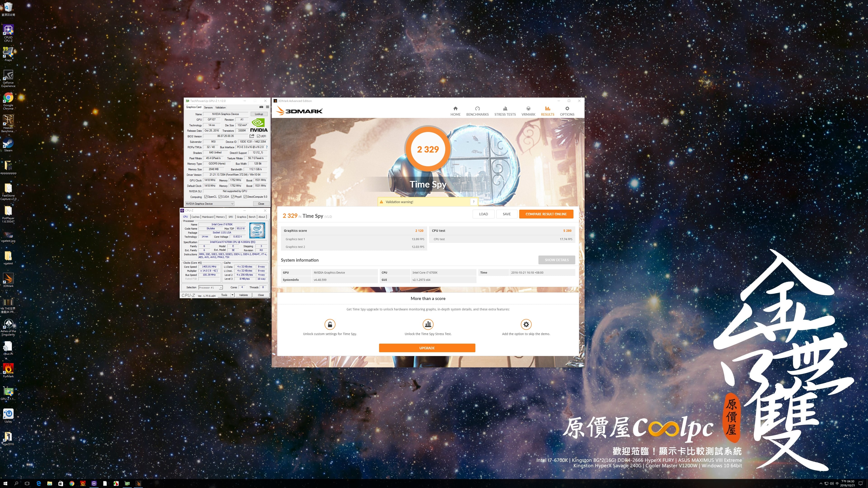868x488 pixels.
Task: Open CPUID CPU-Z desktop shortcut
Action: [8, 33]
